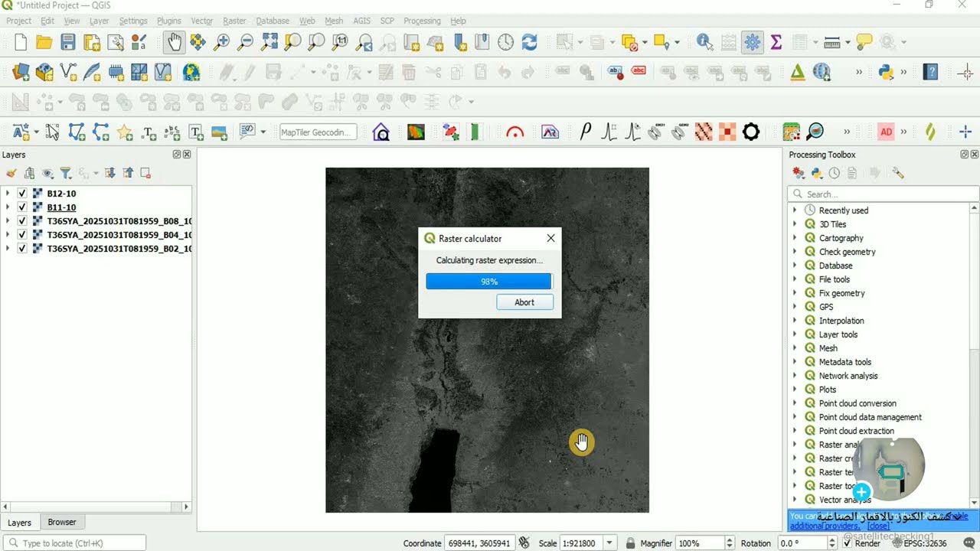Open Processing Toolbox options wrench icon
The width and height of the screenshot is (980, 551).
[898, 174]
